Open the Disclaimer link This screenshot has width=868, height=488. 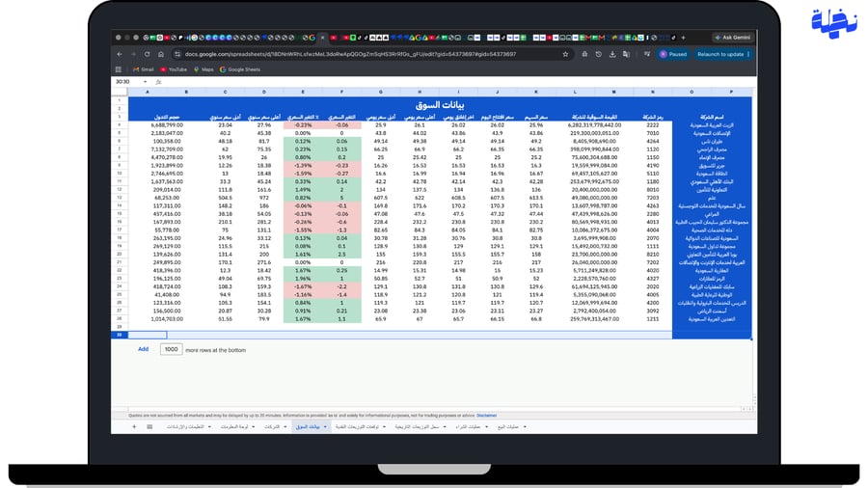click(487, 415)
